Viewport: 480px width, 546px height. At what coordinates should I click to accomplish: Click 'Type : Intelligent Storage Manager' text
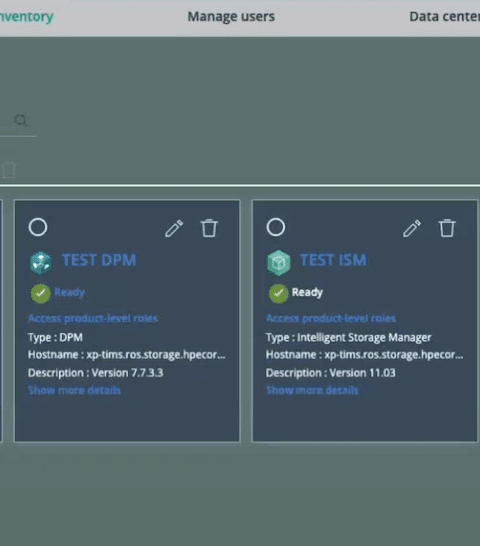coord(349,337)
